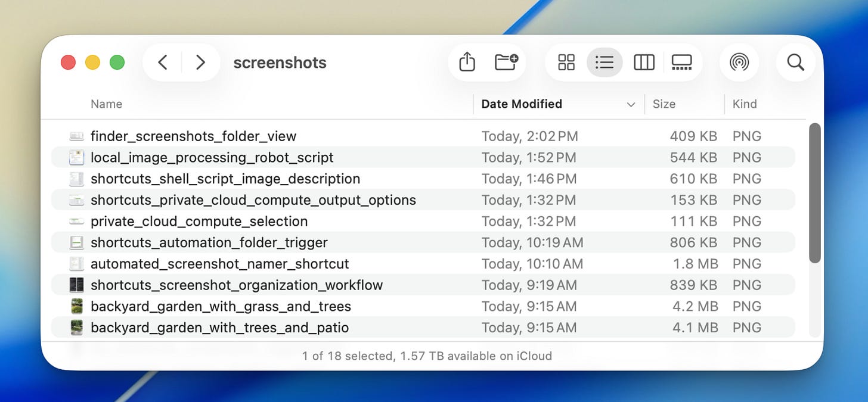The height and width of the screenshot is (402, 868).
Task: Go back with the left chevron button
Action: click(163, 63)
